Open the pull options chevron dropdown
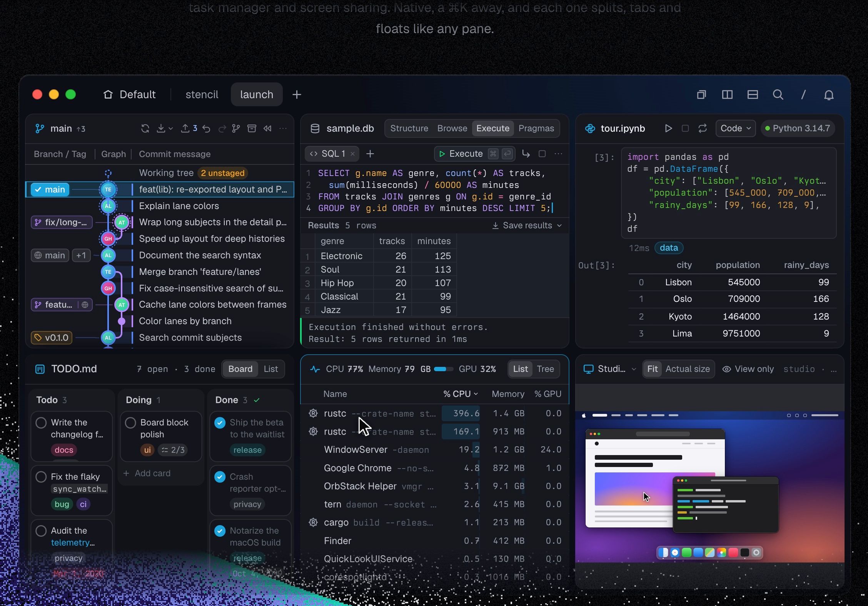 pos(171,129)
